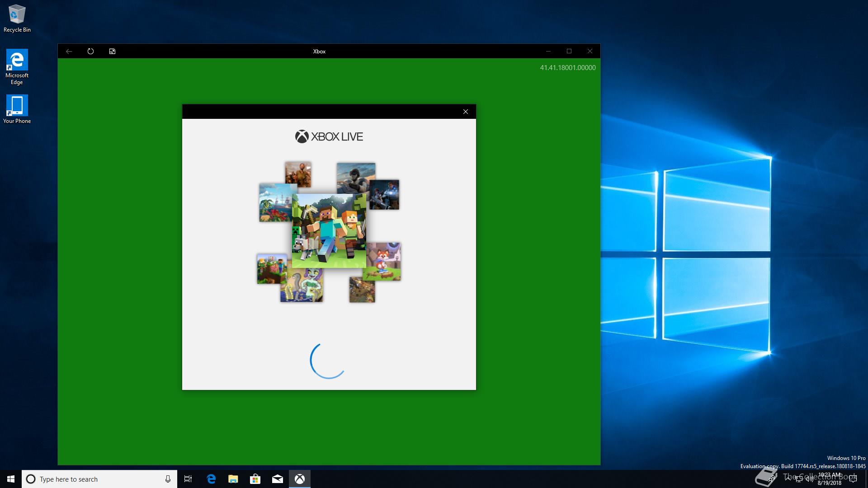Image resolution: width=868 pixels, height=488 pixels.
Task: Open Task View from taskbar
Action: click(x=188, y=479)
